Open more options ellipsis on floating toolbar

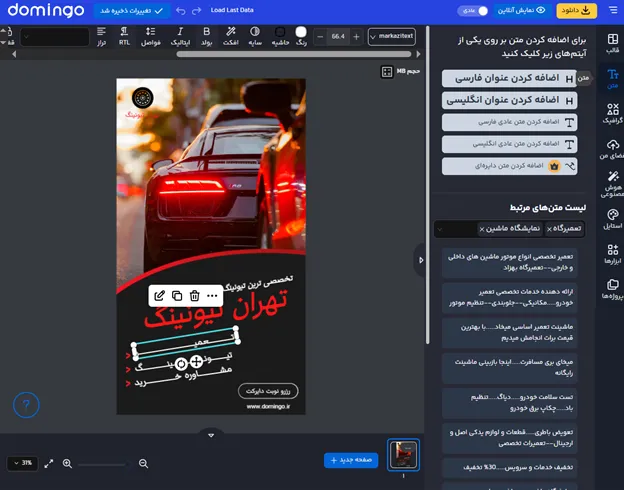[212, 296]
